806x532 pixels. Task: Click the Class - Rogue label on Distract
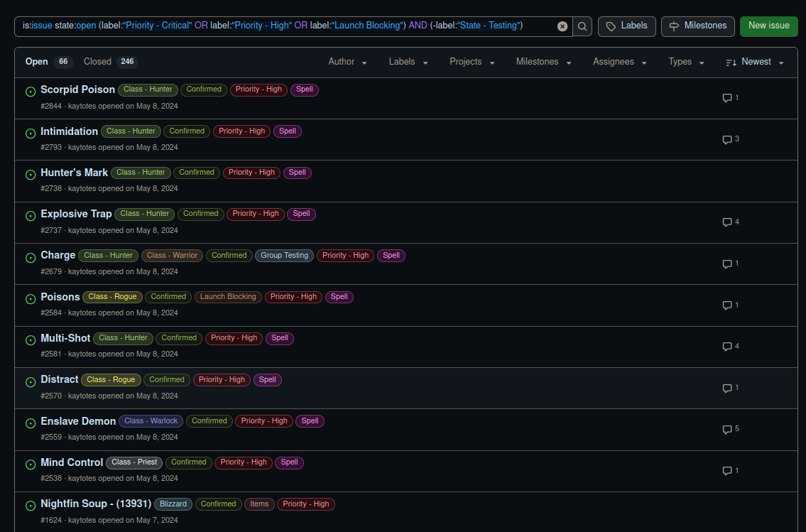click(111, 380)
